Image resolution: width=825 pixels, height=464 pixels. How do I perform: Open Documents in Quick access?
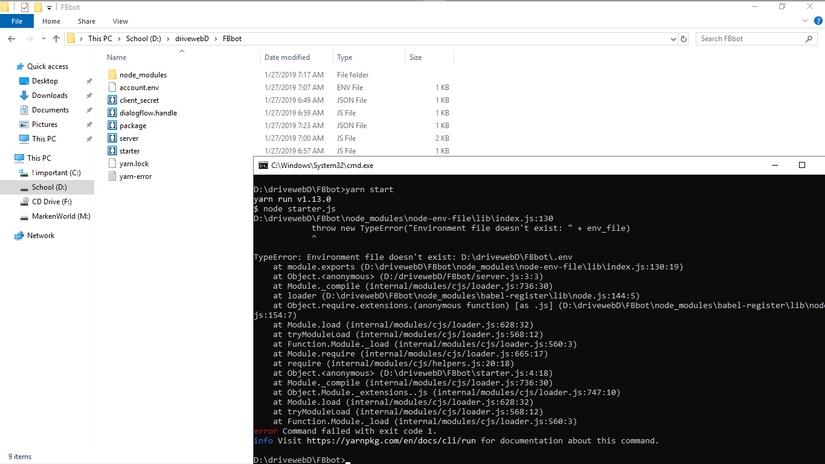(x=50, y=110)
